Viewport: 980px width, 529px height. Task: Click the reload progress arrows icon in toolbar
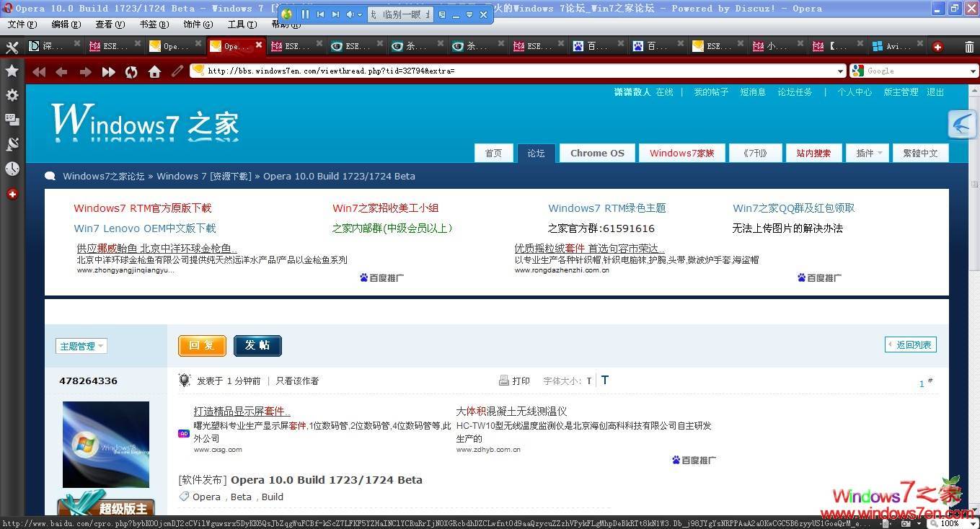pos(131,71)
